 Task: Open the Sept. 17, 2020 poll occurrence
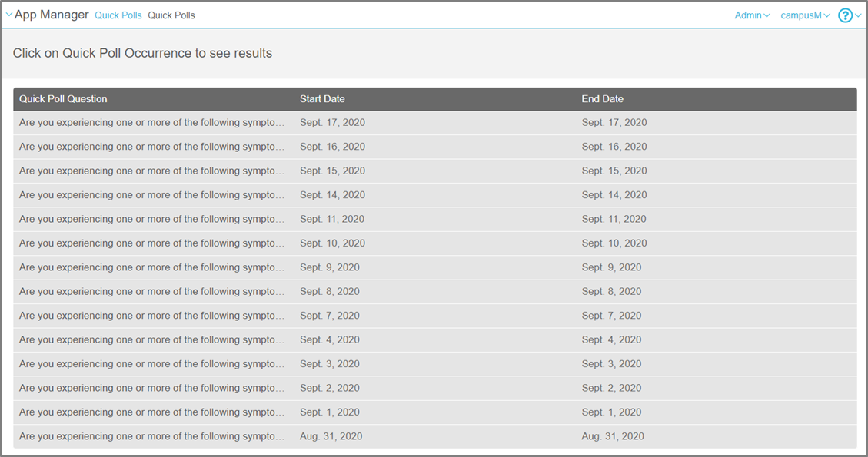coord(152,123)
